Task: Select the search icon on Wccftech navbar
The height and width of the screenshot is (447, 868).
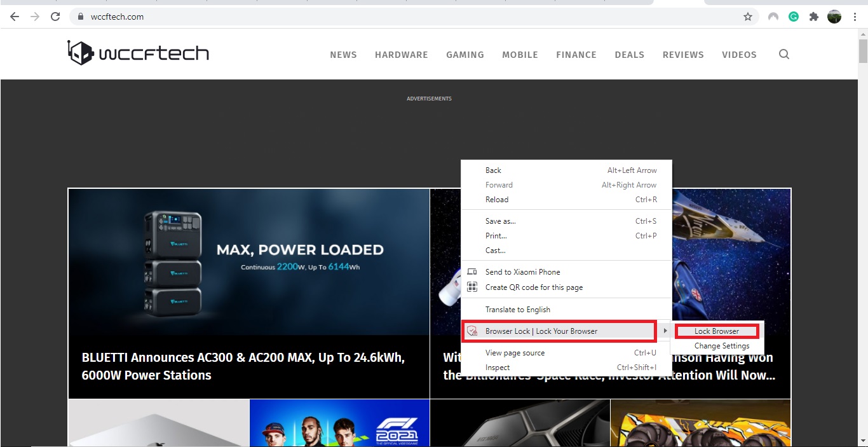Action: [784, 54]
